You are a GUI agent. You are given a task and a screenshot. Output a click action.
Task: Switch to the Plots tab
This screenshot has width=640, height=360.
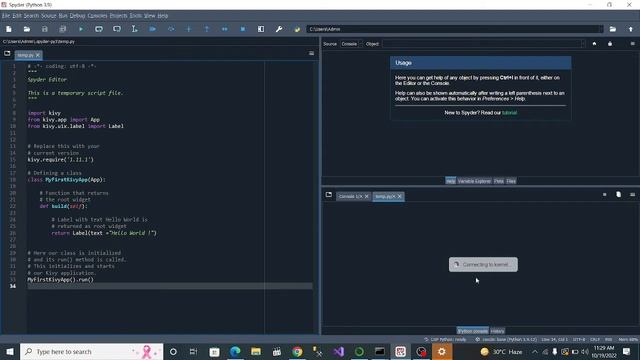pos(498,181)
